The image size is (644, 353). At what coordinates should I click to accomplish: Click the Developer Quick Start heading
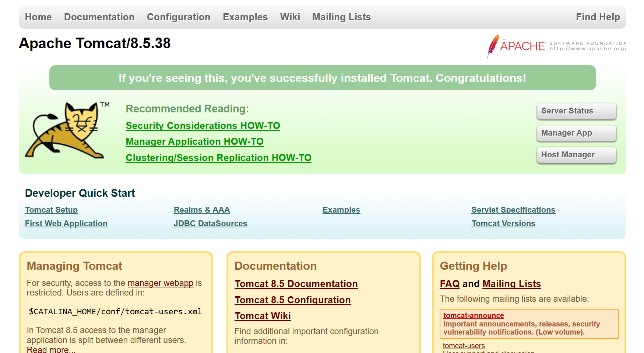tap(80, 193)
